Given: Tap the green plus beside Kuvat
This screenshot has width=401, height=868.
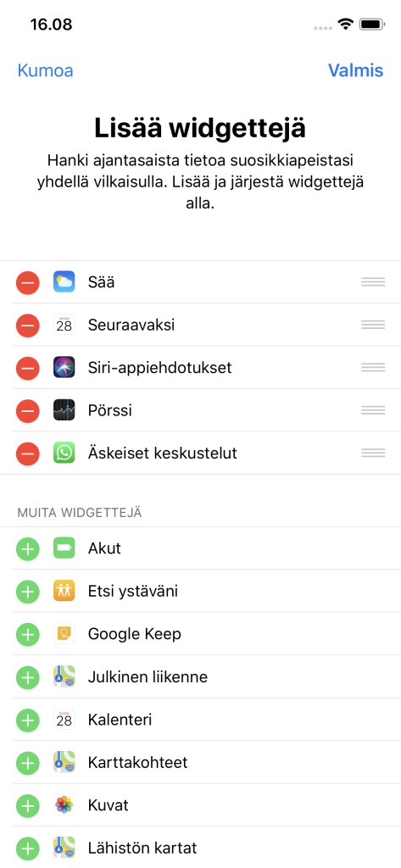Looking at the screenshot, I should tap(27, 805).
